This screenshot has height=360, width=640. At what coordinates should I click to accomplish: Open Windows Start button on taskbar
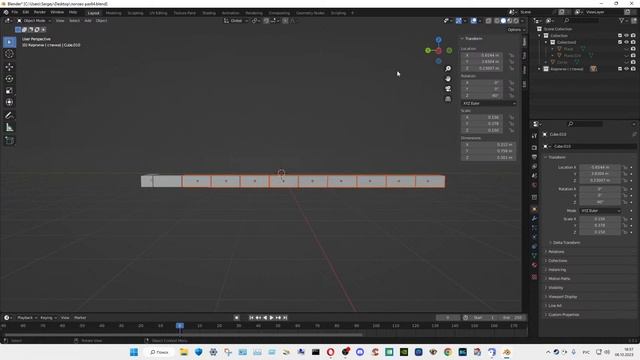(134, 352)
